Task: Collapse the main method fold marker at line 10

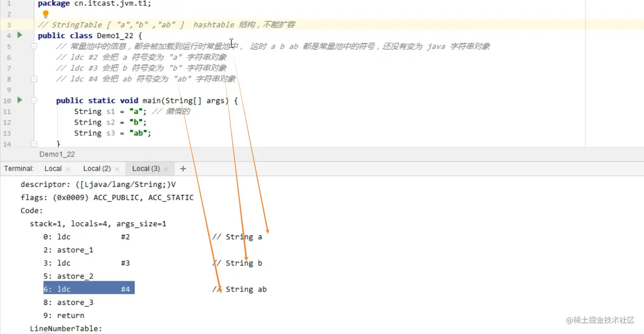Action: [34, 101]
